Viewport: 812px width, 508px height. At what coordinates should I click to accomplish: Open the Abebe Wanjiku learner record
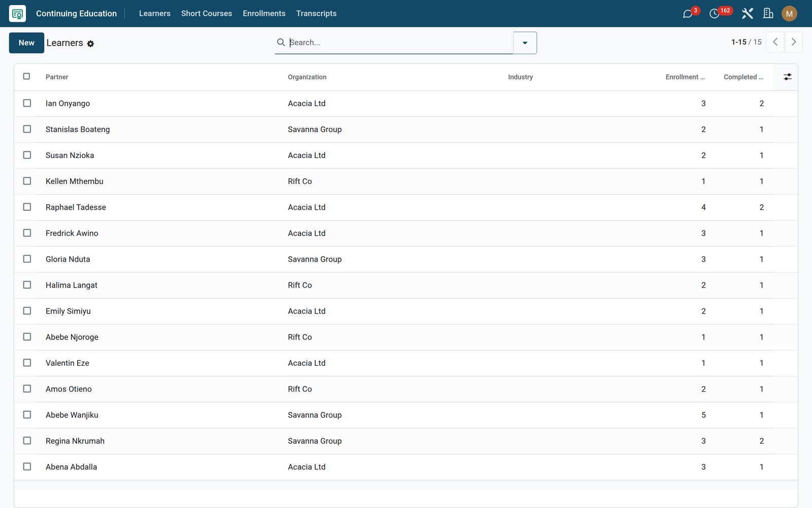[x=72, y=415]
